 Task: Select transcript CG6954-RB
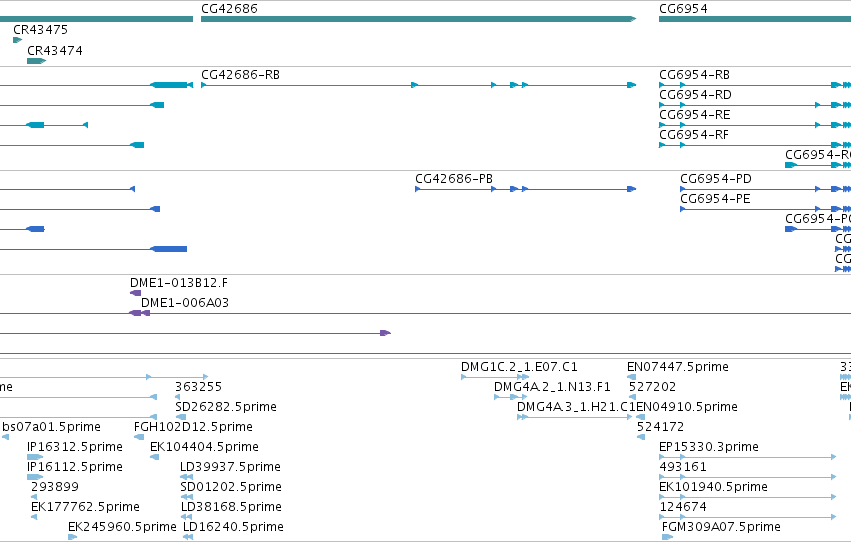coord(694,75)
